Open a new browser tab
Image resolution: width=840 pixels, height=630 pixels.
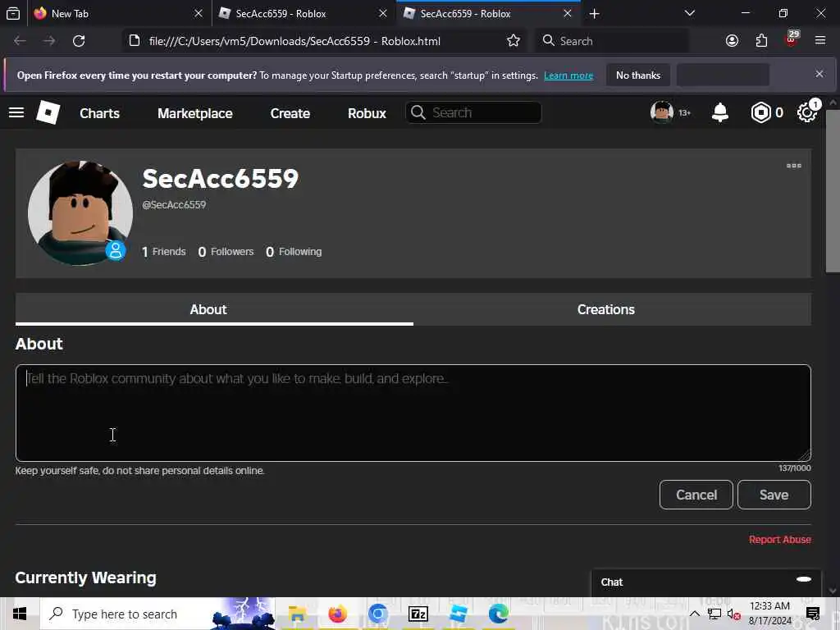pyautogui.click(x=594, y=13)
